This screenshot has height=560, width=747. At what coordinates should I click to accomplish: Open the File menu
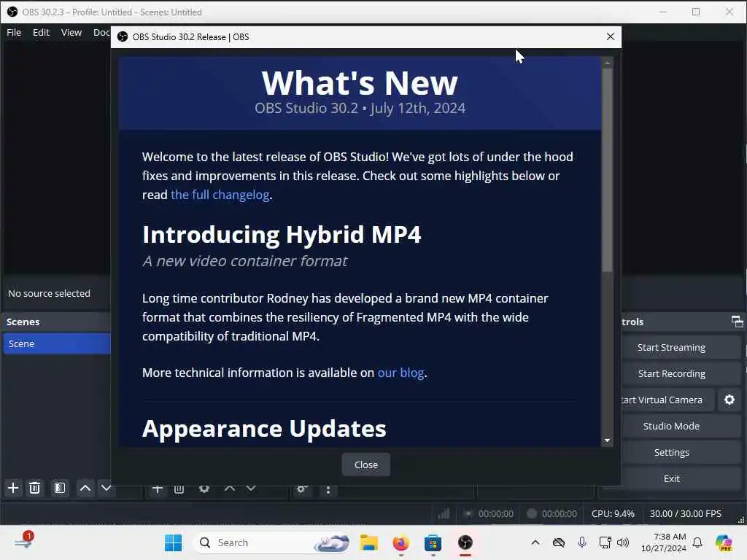click(14, 32)
